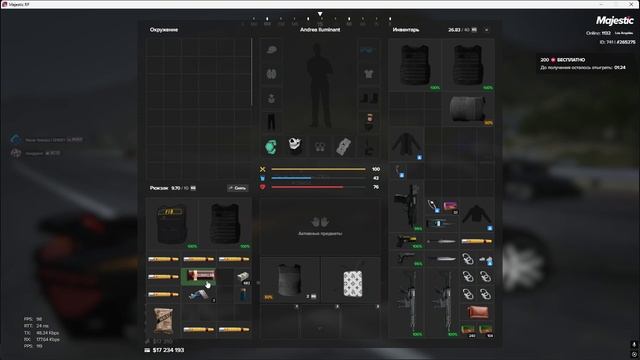640x360 pixels.
Task: Select the ammo box labeled 240
Action: [469, 330]
